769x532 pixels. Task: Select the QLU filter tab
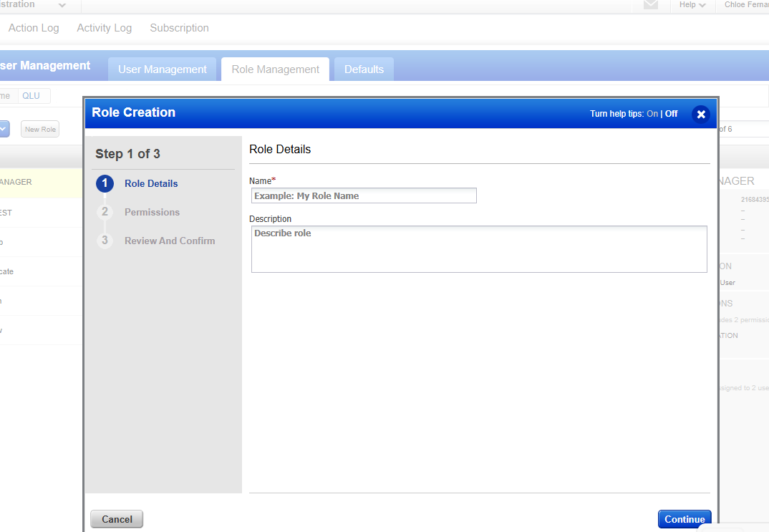32,96
